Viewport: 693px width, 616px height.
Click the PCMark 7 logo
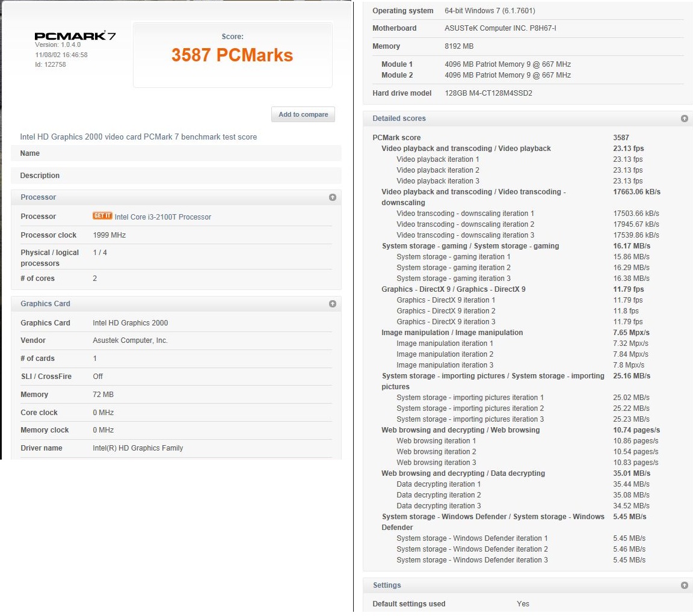point(75,36)
